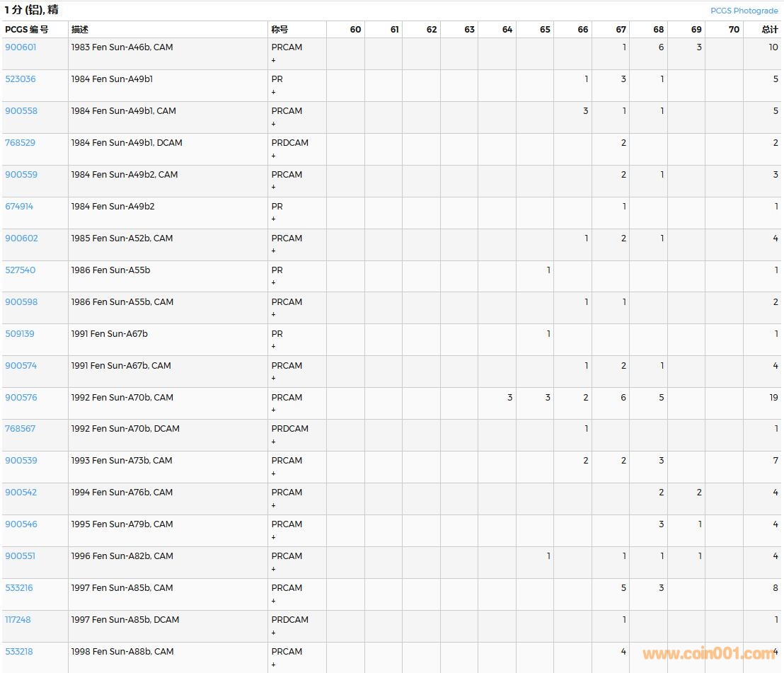Click the 总计 total column header

pyautogui.click(x=769, y=30)
